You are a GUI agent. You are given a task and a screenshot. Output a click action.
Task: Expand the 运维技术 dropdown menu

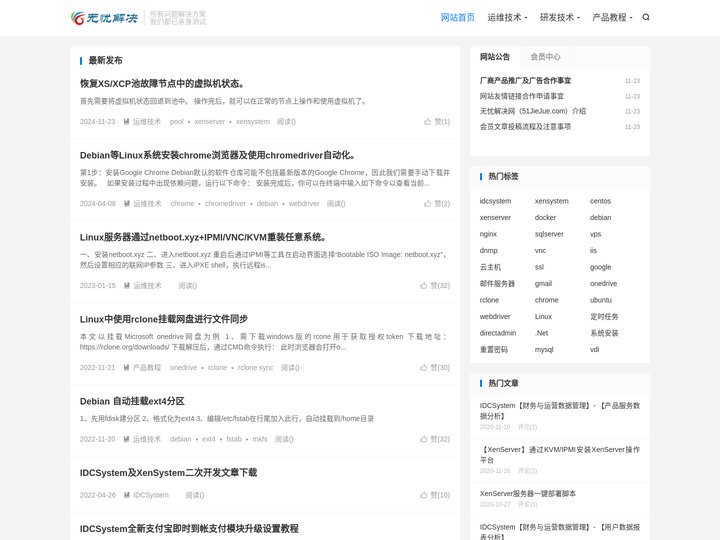[x=507, y=17]
